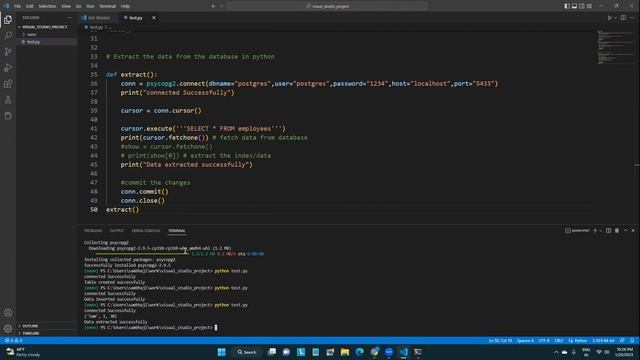Toggle the Secondary Side Bar layout icon

[582, 6]
